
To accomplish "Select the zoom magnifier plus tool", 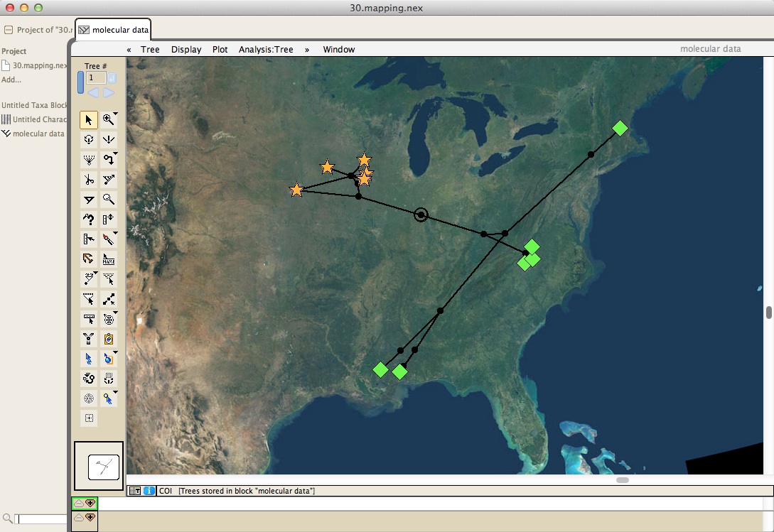I will (109, 120).
